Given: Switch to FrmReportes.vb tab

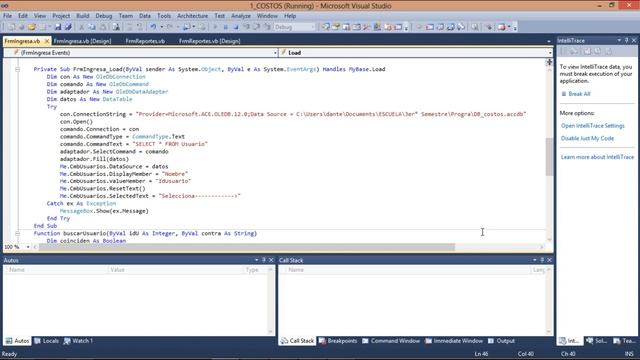Looking at the screenshot, I should pos(145,41).
